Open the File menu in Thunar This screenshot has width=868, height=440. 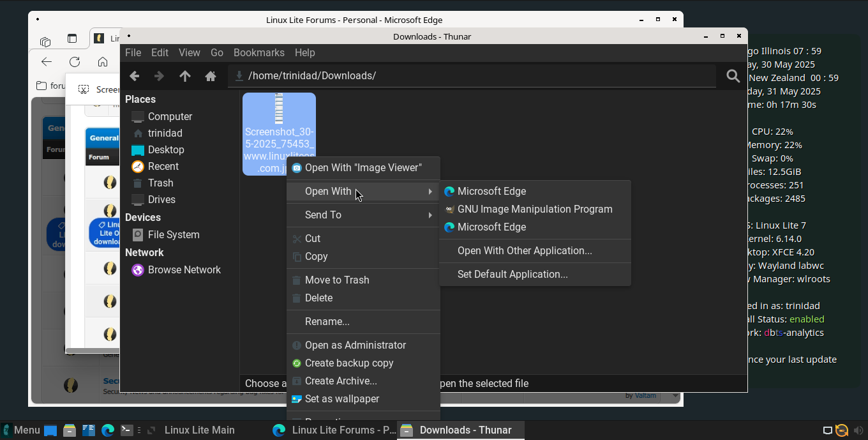point(133,53)
